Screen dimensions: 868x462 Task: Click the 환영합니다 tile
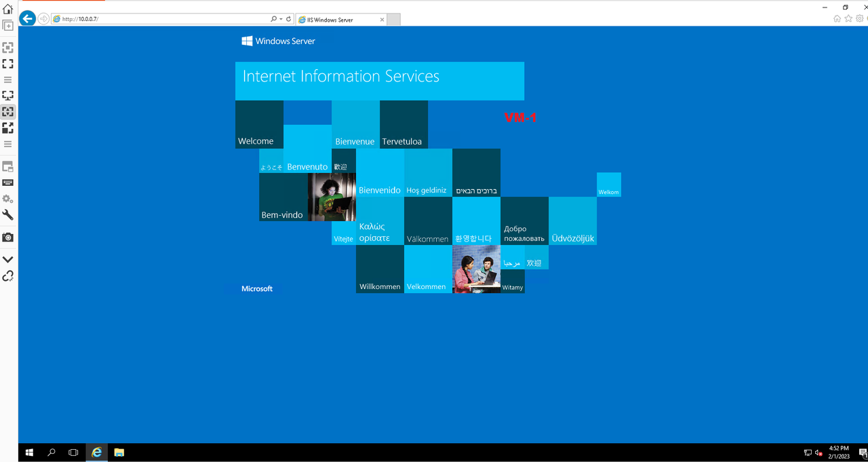(476, 221)
